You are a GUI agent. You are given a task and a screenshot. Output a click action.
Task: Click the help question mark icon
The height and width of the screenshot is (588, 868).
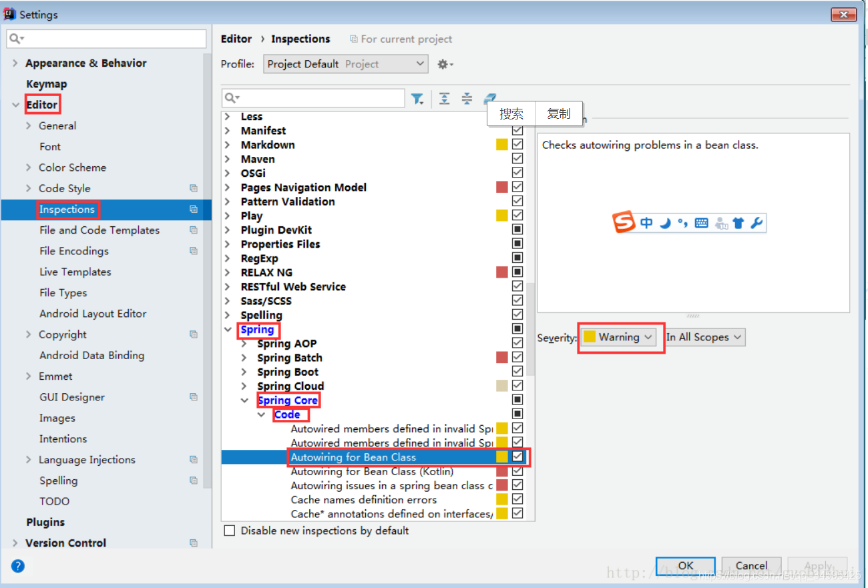[18, 566]
